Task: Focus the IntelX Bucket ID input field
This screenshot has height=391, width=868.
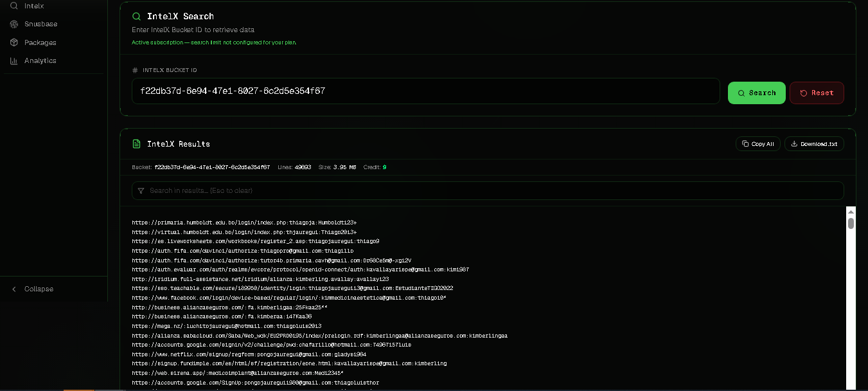Action: coord(425,91)
